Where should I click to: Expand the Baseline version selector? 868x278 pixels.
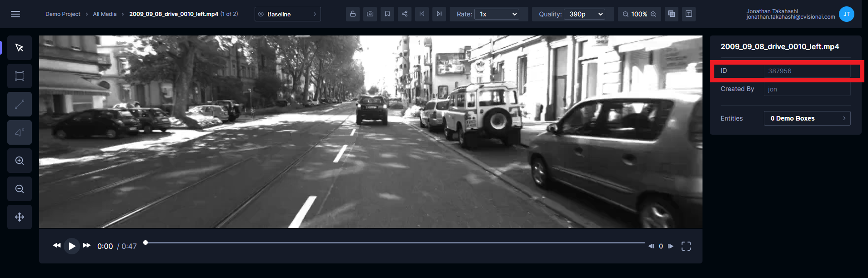287,14
